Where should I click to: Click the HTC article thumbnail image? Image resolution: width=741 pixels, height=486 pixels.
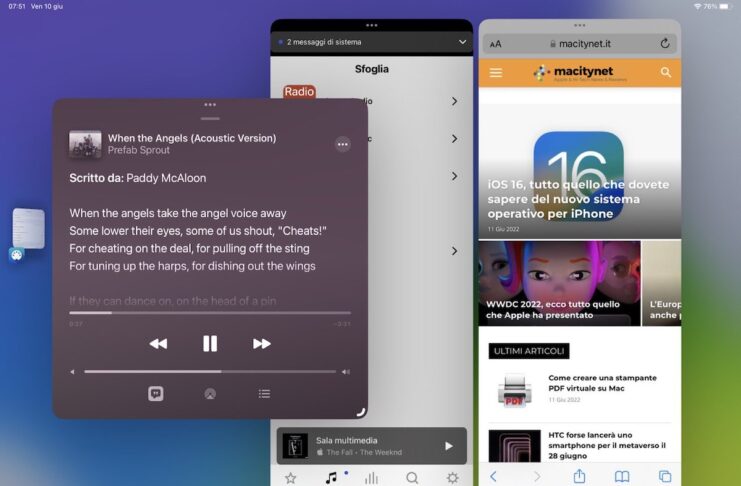pos(515,446)
